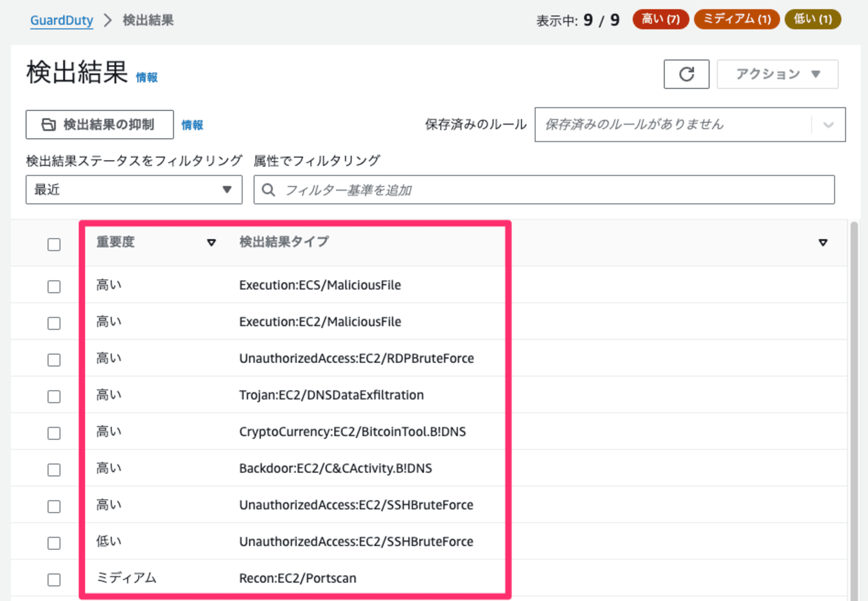Check the BitcoinTool.B!DNS row checkbox
The width and height of the screenshot is (868, 601).
[54, 433]
